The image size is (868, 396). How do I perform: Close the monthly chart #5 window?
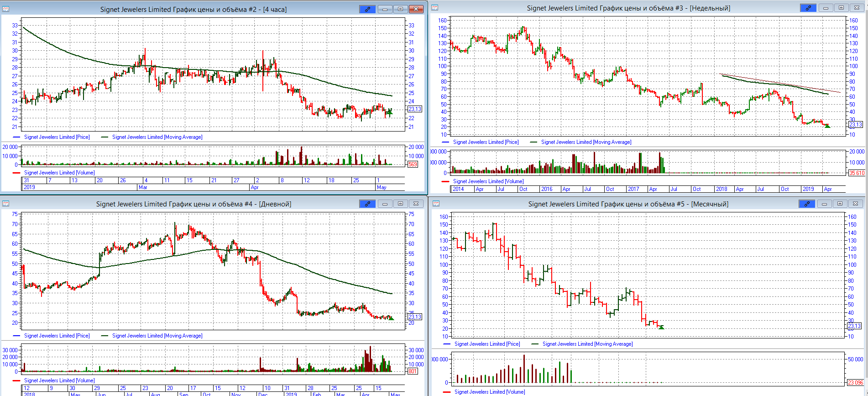coord(855,204)
